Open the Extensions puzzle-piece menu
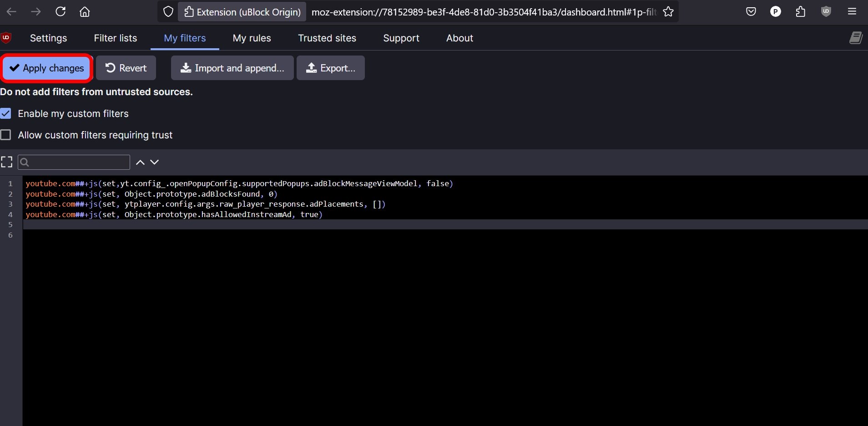This screenshot has height=426, width=868. pyautogui.click(x=801, y=12)
